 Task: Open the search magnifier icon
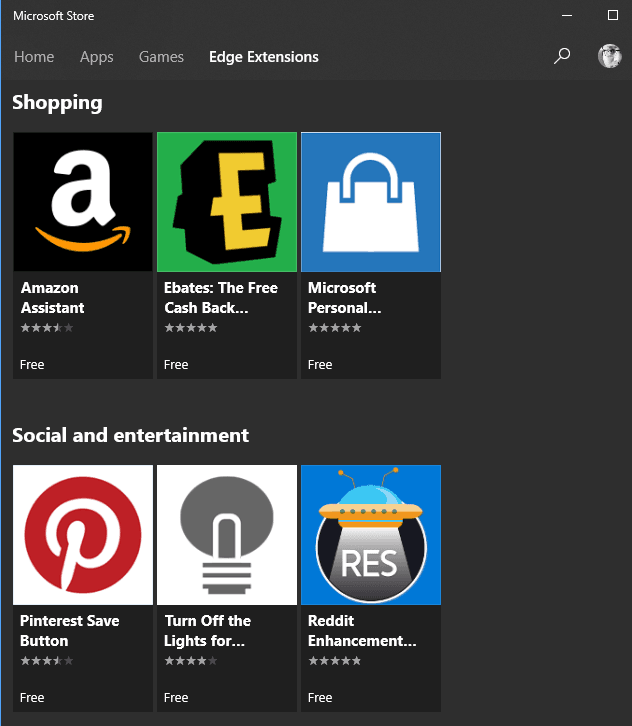click(562, 56)
